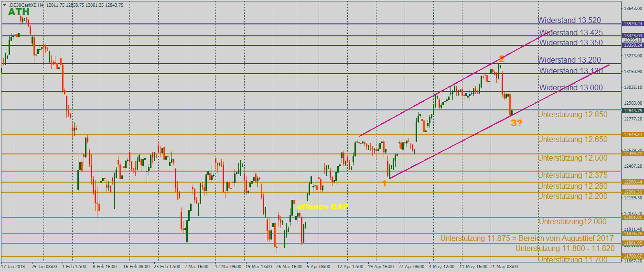
Task: Select the Unterstützung 12.280 label
Action: pos(573,186)
